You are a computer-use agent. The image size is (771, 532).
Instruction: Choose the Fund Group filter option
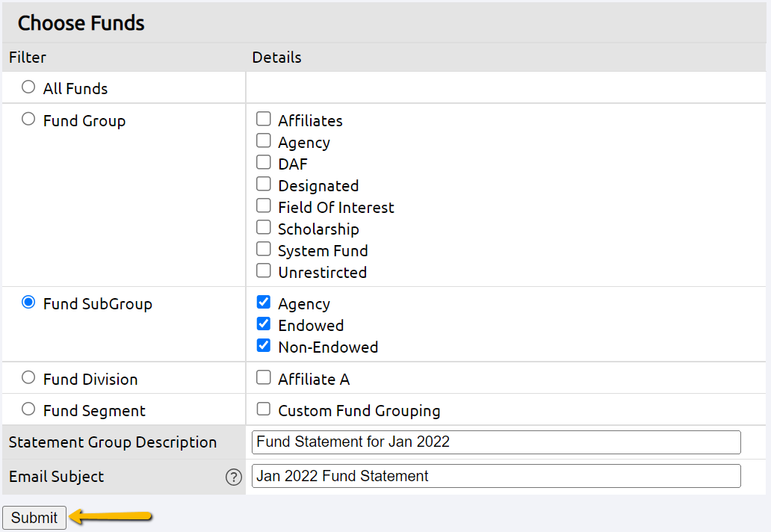pyautogui.click(x=28, y=120)
